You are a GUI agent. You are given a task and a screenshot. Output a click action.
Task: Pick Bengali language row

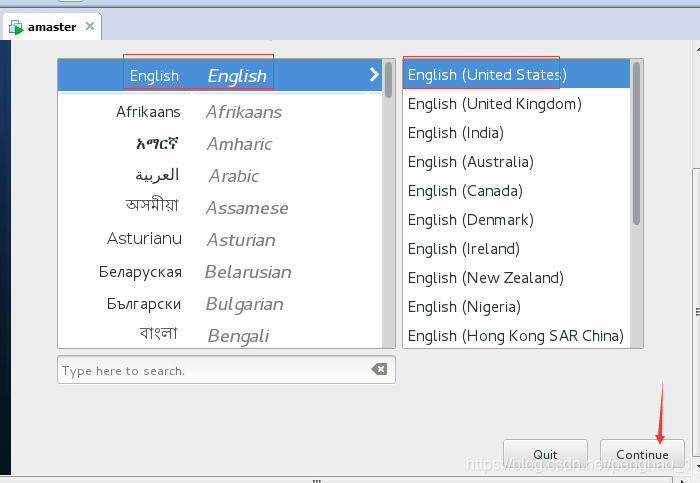click(x=220, y=335)
